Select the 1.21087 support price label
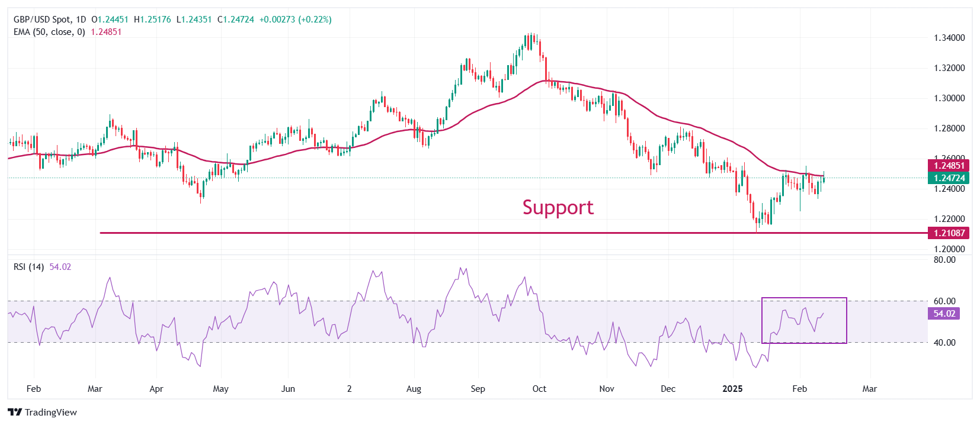 coord(949,233)
